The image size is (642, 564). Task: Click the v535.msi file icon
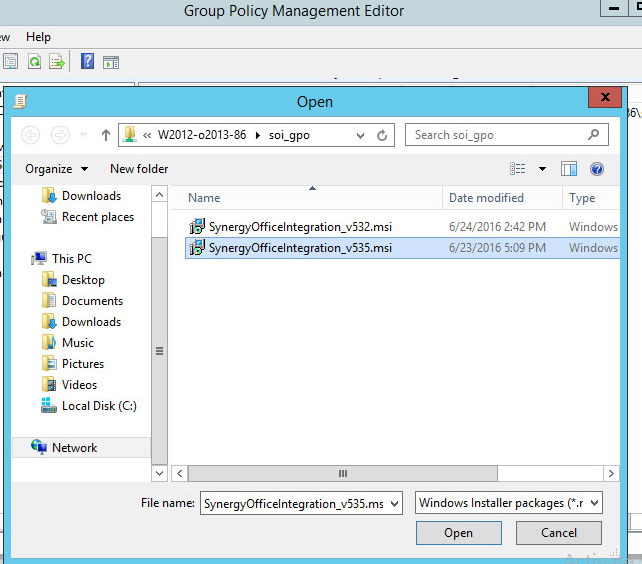[x=197, y=247]
